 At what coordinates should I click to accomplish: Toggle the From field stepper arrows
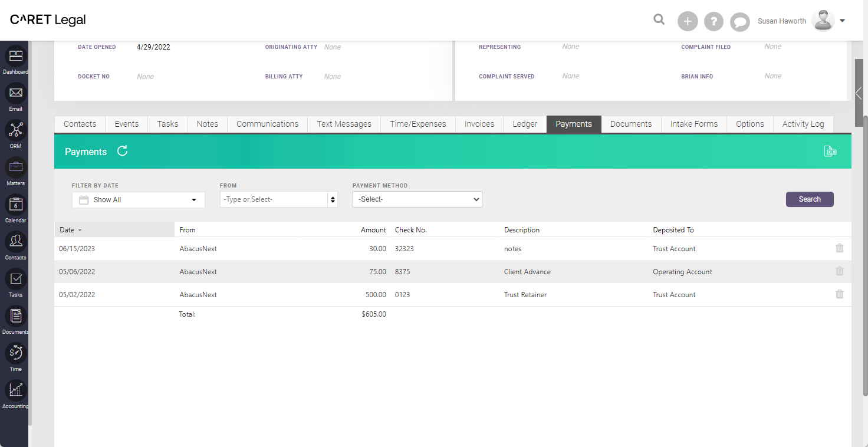(333, 199)
